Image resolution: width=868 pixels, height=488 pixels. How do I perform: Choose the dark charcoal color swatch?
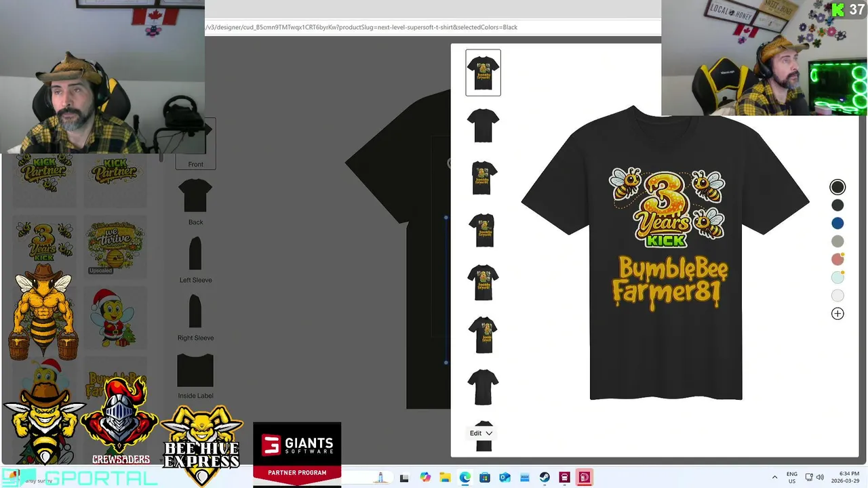pyautogui.click(x=837, y=205)
